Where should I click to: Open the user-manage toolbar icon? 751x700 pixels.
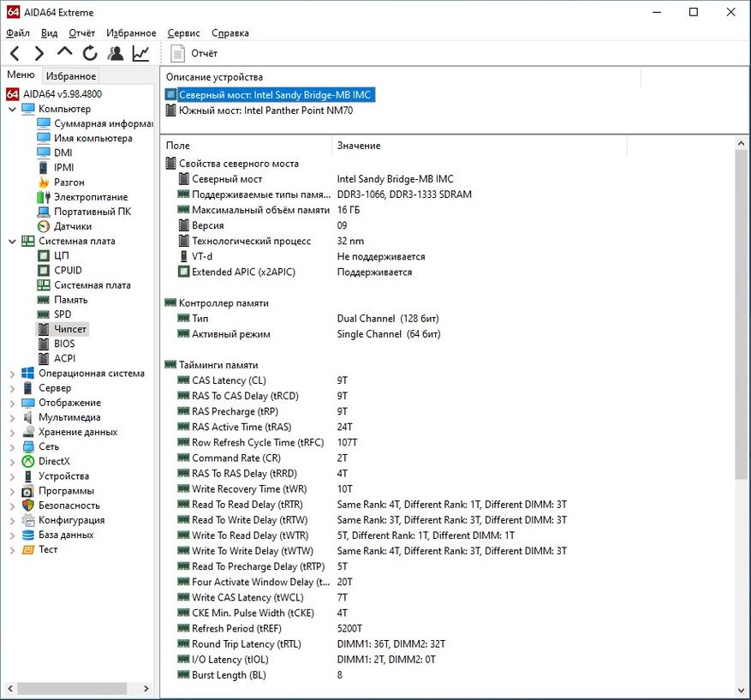click(x=116, y=53)
